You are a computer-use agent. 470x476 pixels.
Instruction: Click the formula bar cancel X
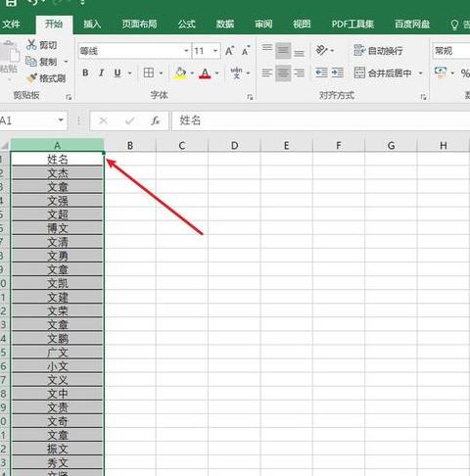click(x=104, y=121)
